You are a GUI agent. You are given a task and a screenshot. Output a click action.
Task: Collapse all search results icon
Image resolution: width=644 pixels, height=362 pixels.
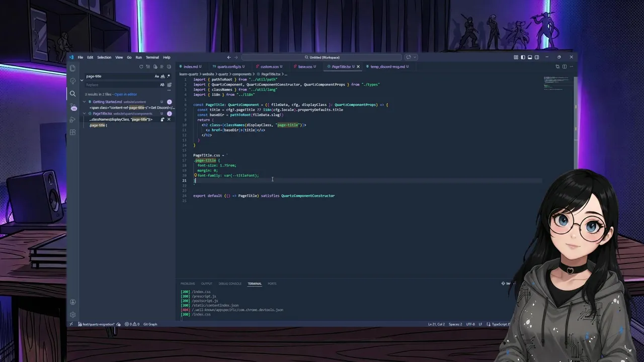coord(169,66)
